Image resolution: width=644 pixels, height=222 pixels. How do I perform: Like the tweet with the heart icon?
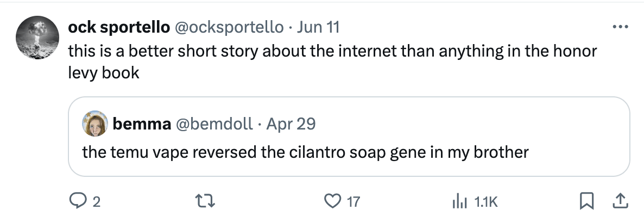point(331,202)
